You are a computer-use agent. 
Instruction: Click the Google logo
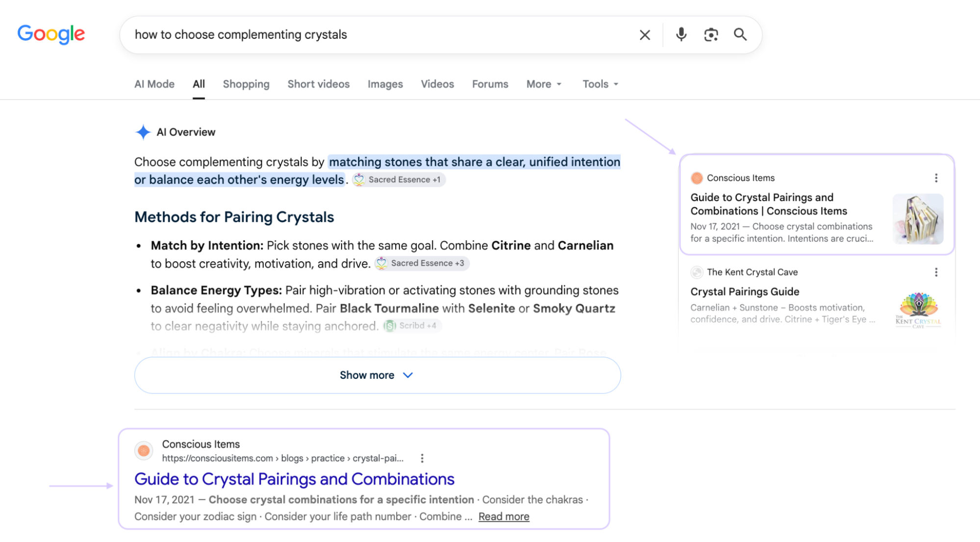pyautogui.click(x=51, y=34)
